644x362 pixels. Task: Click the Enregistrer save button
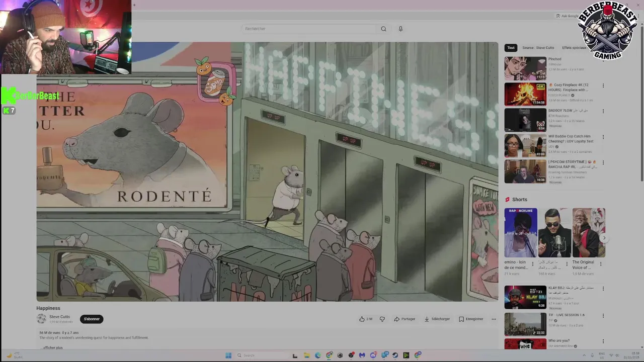pos(471,319)
